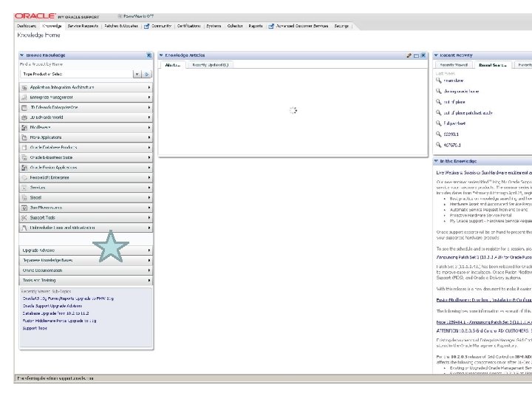This screenshot has width=532, height=399.
Task: Expand the Siebel row arrow
Action: click(x=149, y=198)
